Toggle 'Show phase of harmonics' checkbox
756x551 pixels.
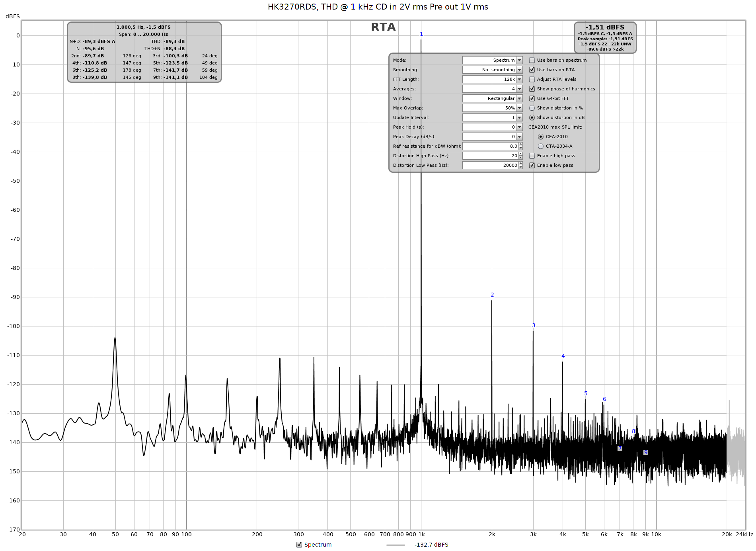[x=532, y=89]
